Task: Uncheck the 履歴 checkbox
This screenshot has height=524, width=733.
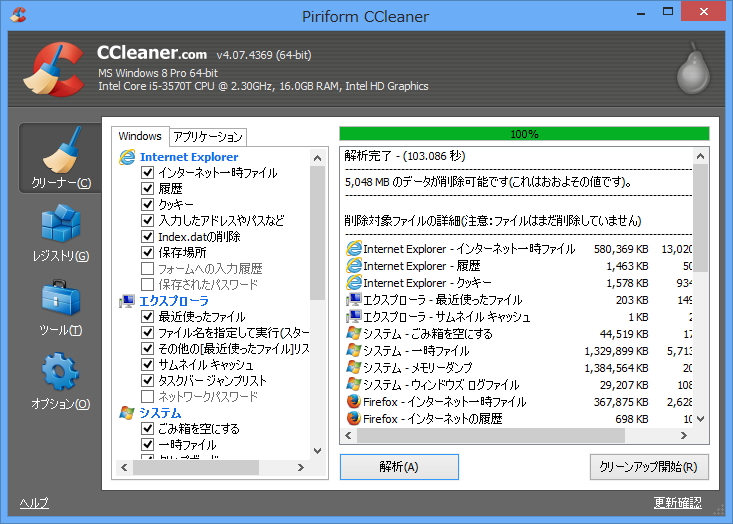Action: (147, 188)
